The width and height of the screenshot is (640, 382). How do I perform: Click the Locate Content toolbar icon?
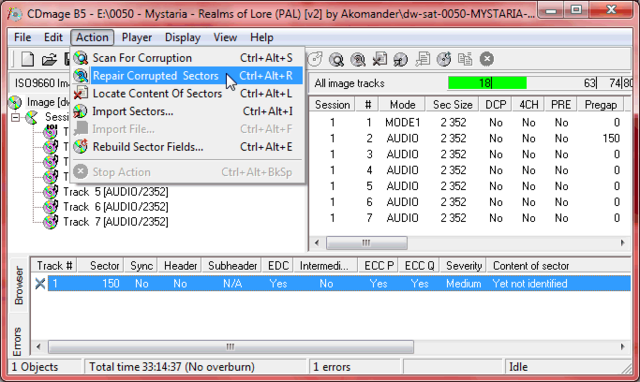coord(380,60)
